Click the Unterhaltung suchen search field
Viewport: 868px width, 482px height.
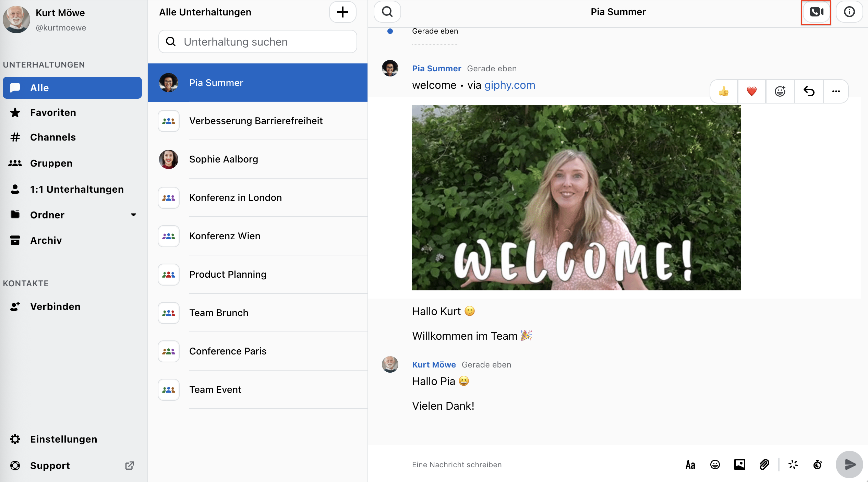pyautogui.click(x=258, y=41)
